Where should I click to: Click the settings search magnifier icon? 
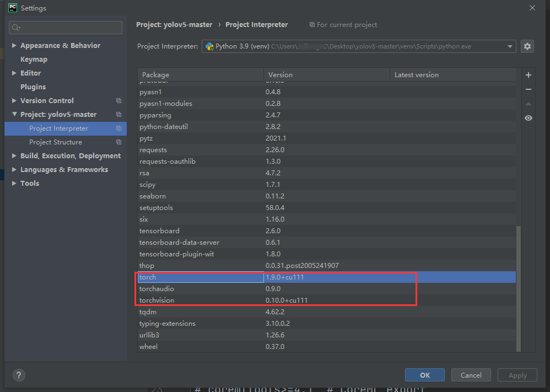(x=16, y=28)
